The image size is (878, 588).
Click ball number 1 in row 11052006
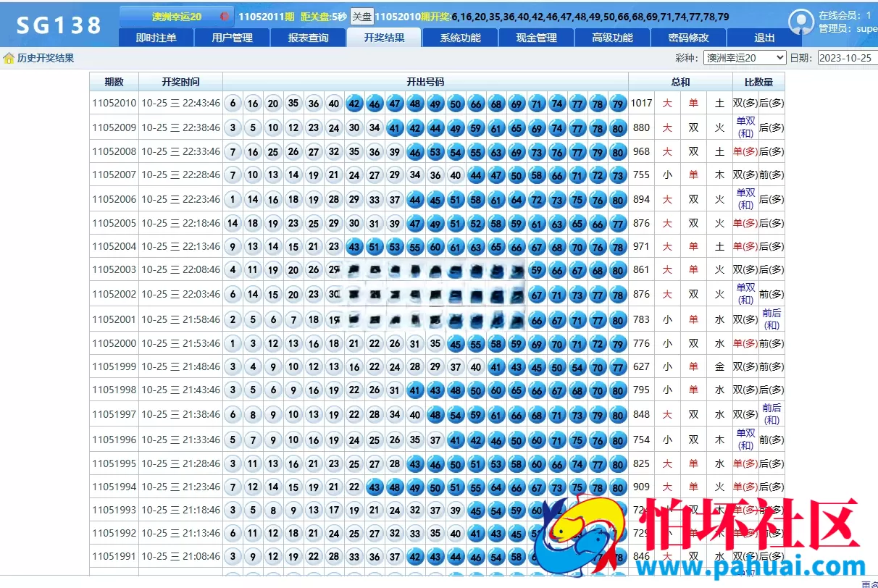(233, 200)
